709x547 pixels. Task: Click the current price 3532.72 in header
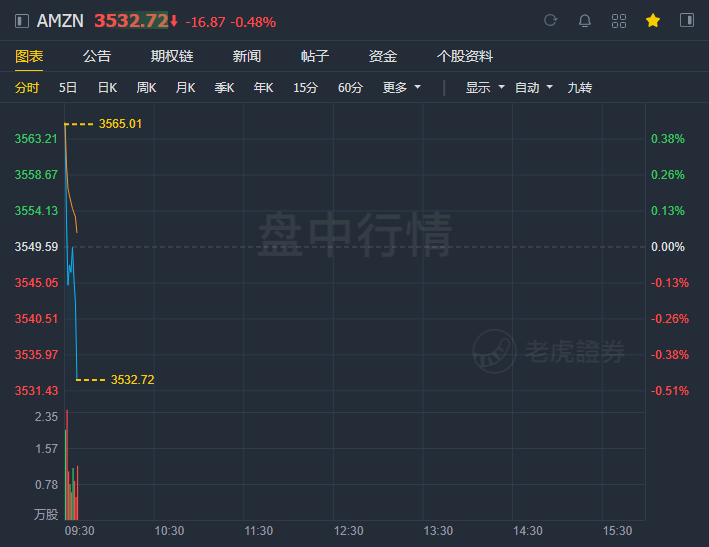131,21
